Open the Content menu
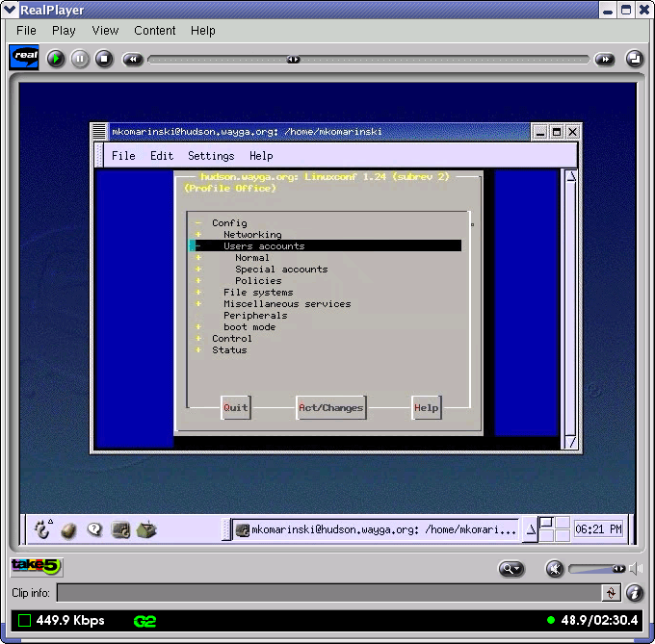 (154, 31)
